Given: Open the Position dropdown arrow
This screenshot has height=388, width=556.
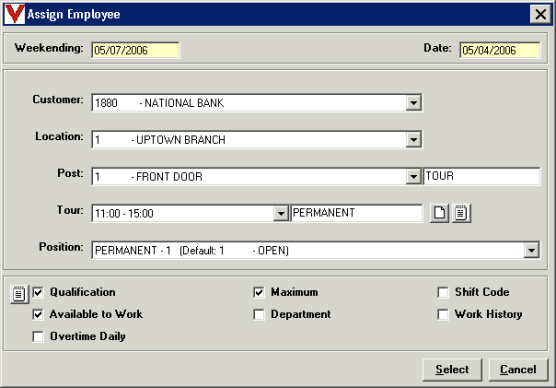Looking at the screenshot, I should click(531, 250).
